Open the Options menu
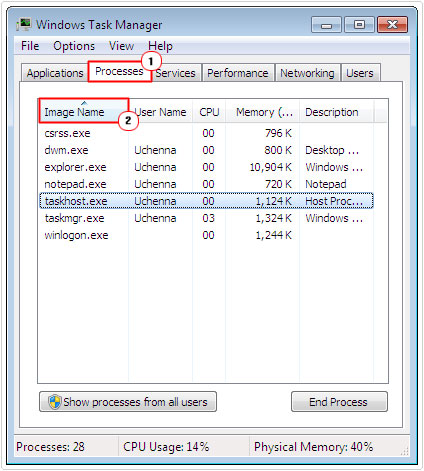This screenshot has height=471, width=424. click(x=74, y=46)
